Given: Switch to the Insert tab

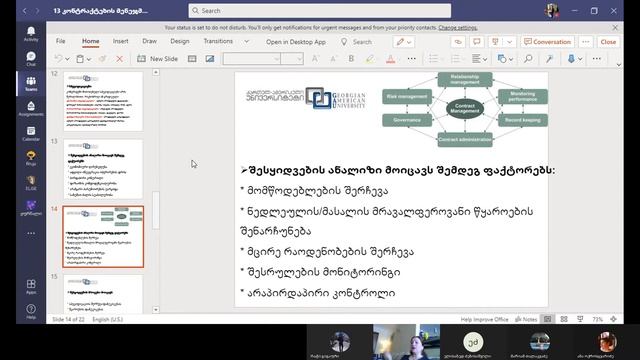Looking at the screenshot, I should (x=120, y=41).
